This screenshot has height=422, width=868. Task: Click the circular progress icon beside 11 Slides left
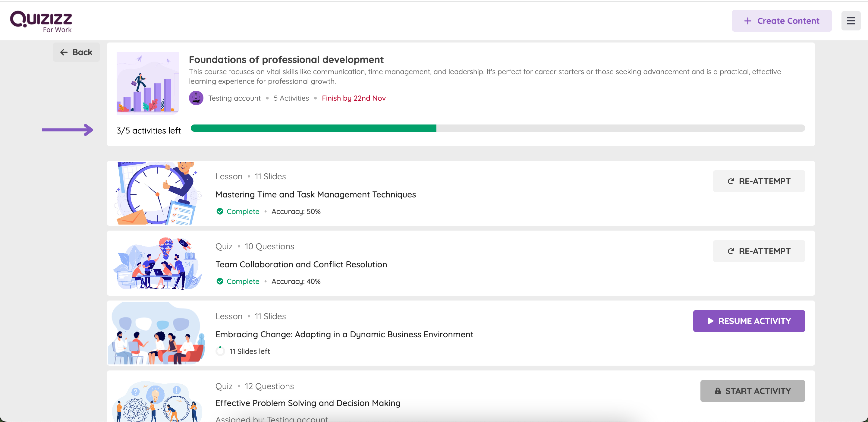[220, 351]
